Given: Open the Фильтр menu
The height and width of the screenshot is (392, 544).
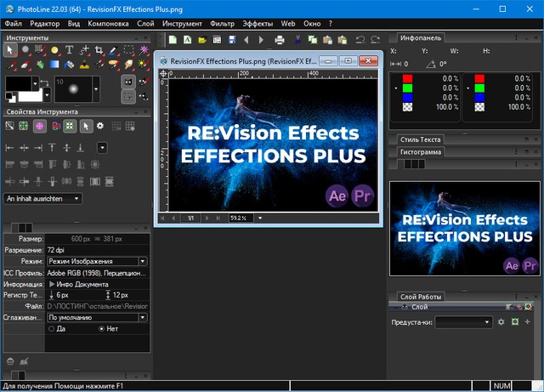Looking at the screenshot, I should [x=221, y=22].
